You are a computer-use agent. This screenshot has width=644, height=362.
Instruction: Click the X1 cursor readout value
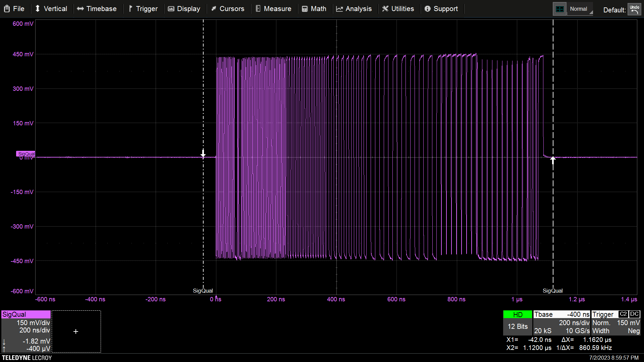coord(539,340)
